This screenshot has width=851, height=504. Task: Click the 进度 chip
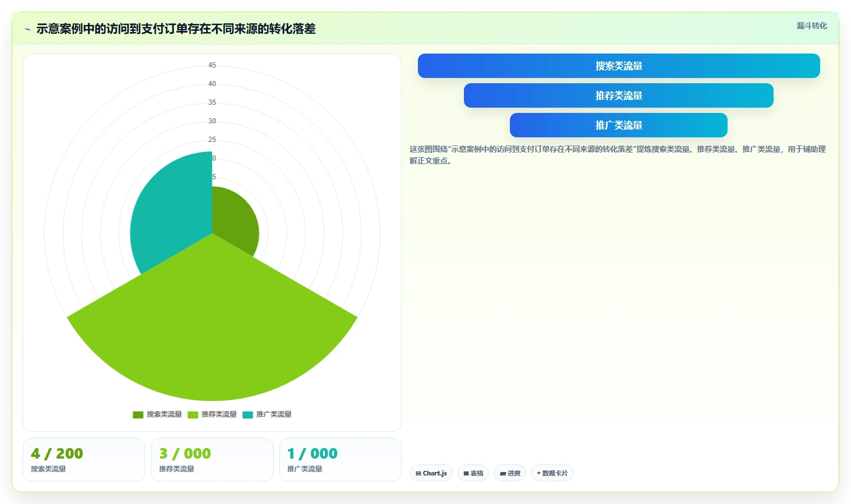pos(510,473)
